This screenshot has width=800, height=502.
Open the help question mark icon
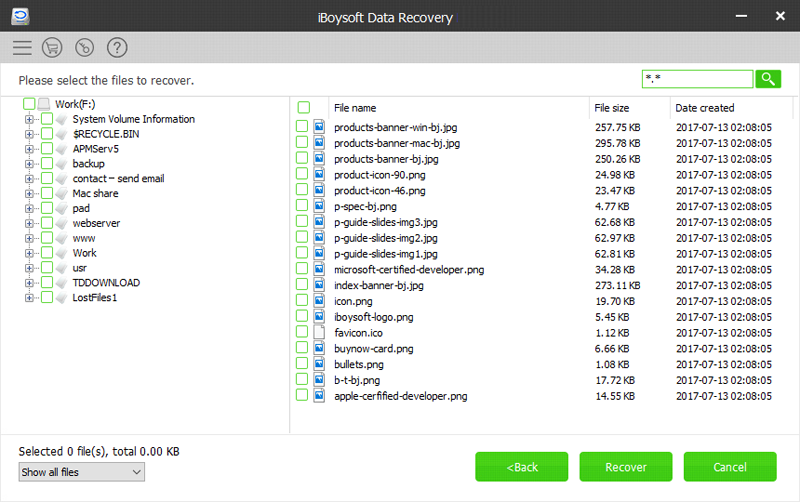[117, 47]
